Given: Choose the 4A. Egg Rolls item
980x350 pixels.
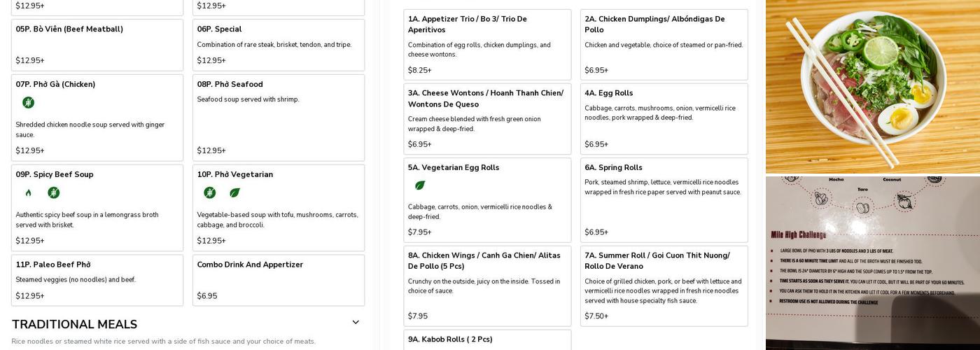Looking at the screenshot, I should point(663,118).
